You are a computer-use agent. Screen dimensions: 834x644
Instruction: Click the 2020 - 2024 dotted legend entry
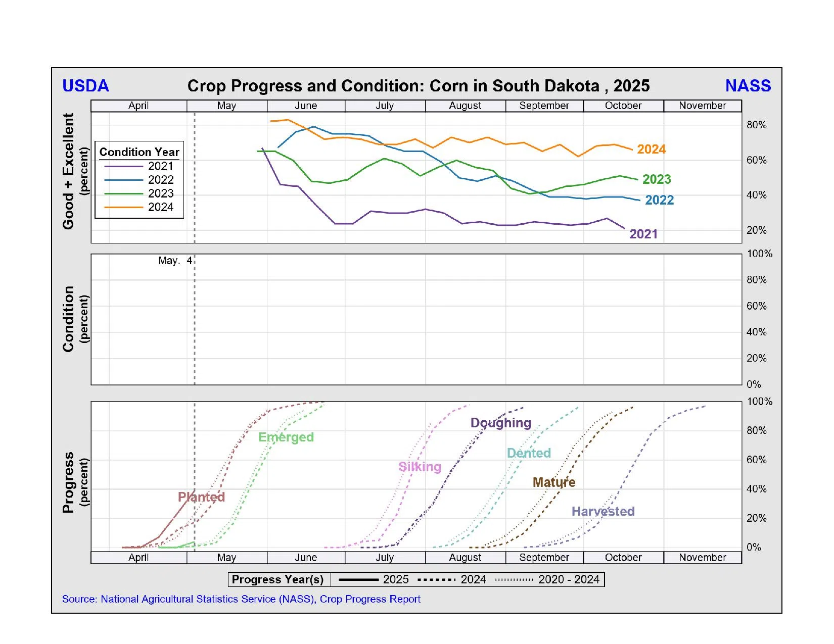(548, 579)
